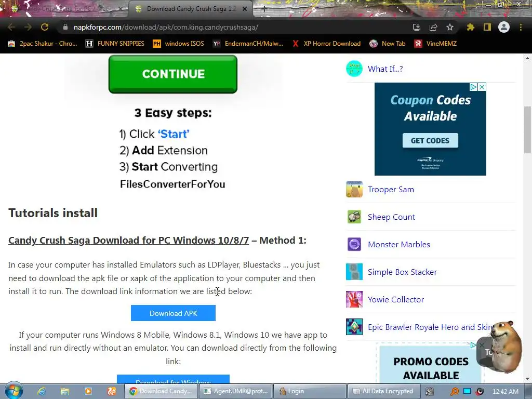This screenshot has height=399, width=532.
Task: Open Windows Explorer from the taskbar
Action: tap(65, 391)
